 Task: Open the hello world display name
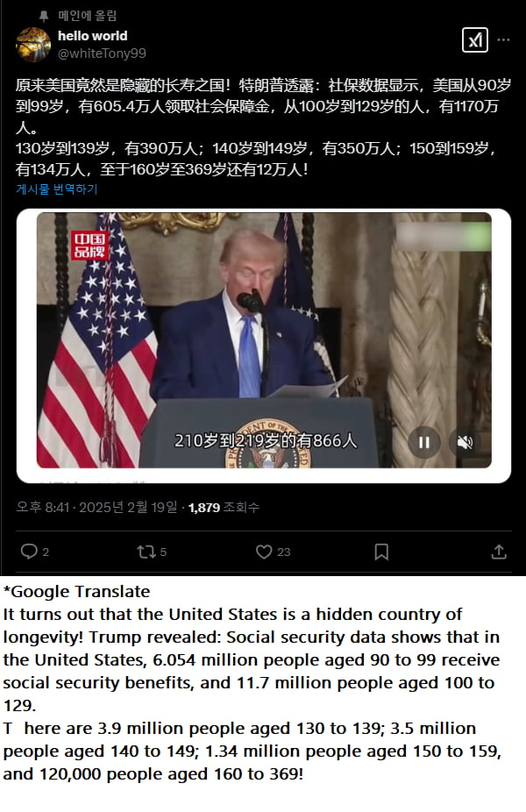pos(93,36)
